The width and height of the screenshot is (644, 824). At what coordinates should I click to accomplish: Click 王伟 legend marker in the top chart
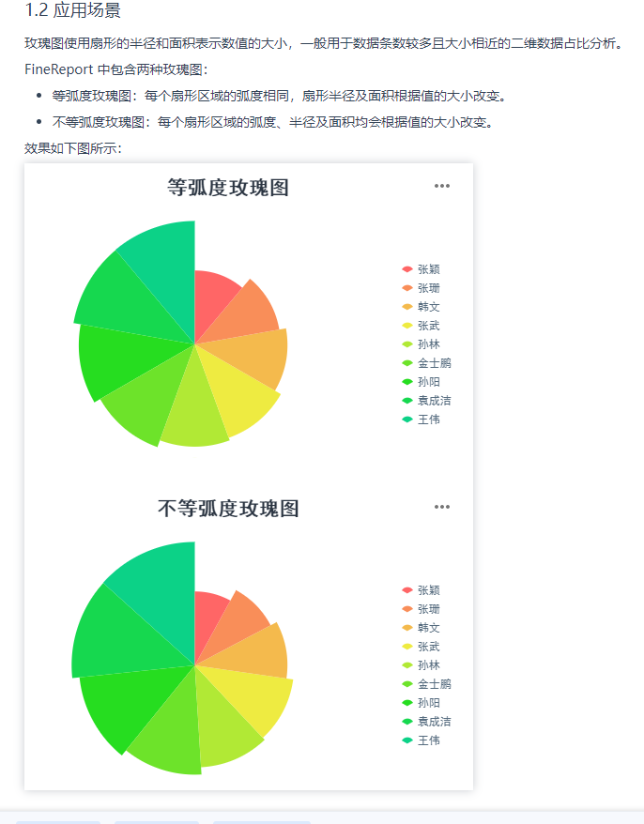pyautogui.click(x=406, y=420)
